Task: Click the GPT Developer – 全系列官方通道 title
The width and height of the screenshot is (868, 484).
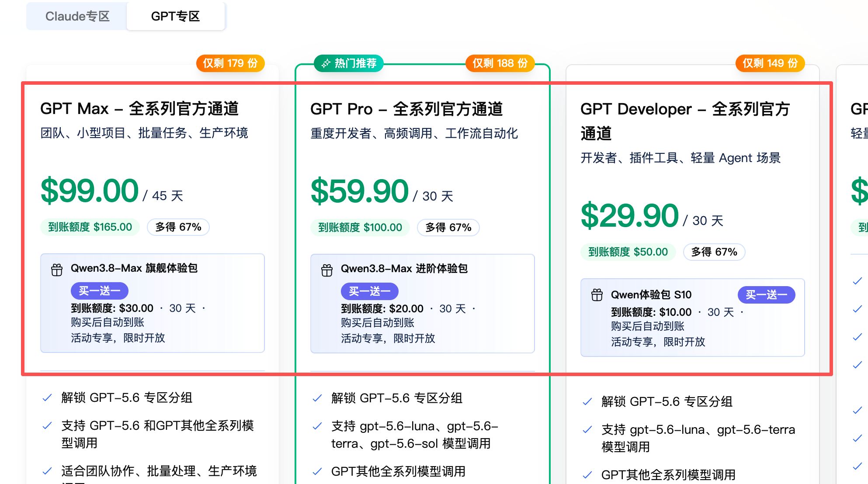Action: pyautogui.click(x=685, y=121)
